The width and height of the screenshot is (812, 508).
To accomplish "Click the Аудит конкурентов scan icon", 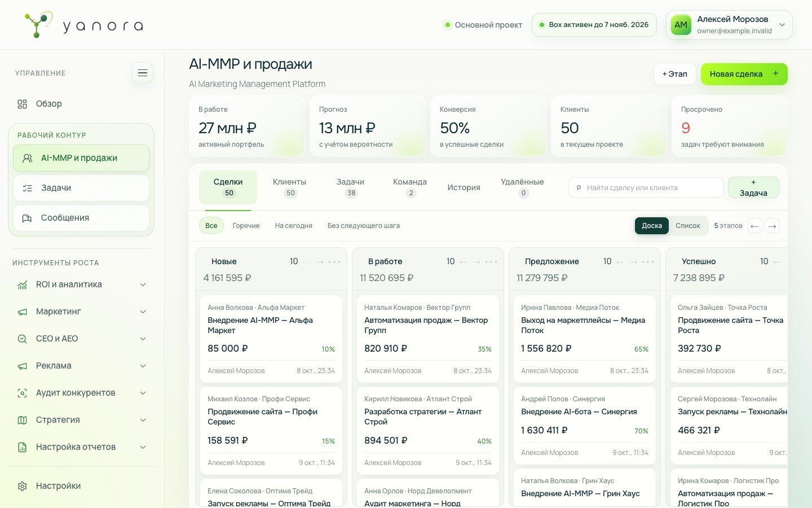I will (23, 393).
